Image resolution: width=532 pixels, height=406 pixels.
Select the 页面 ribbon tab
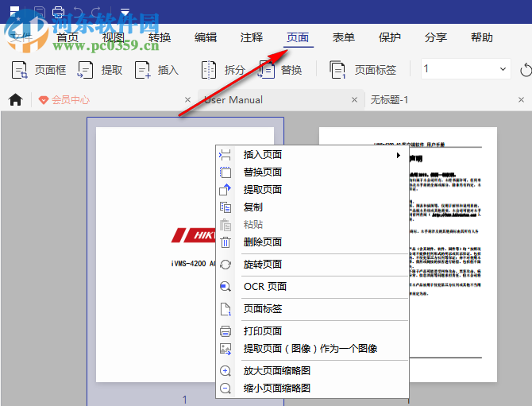coord(298,37)
